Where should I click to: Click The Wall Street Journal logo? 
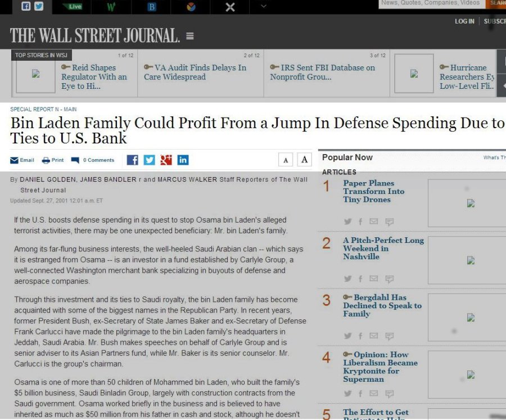(x=94, y=35)
